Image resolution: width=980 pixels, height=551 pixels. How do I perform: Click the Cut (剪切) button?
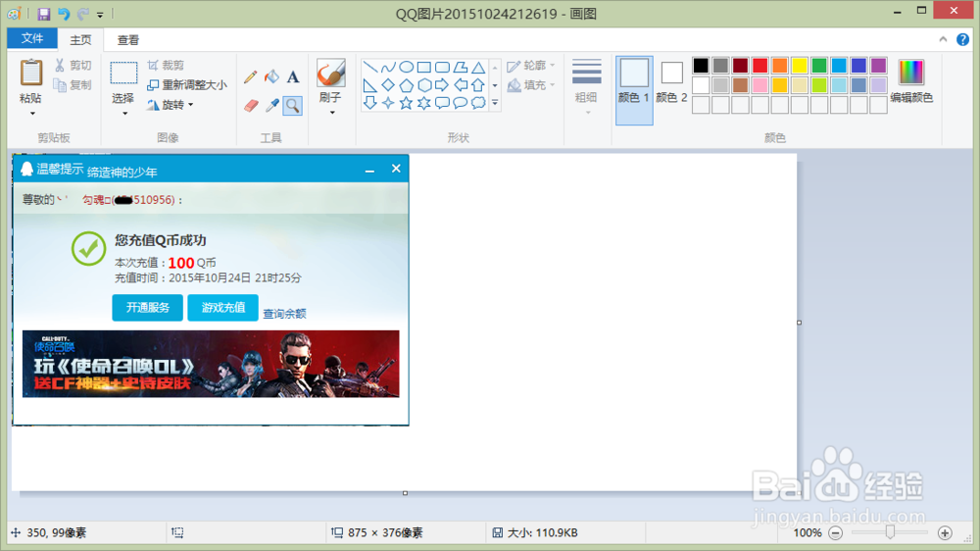(x=73, y=65)
